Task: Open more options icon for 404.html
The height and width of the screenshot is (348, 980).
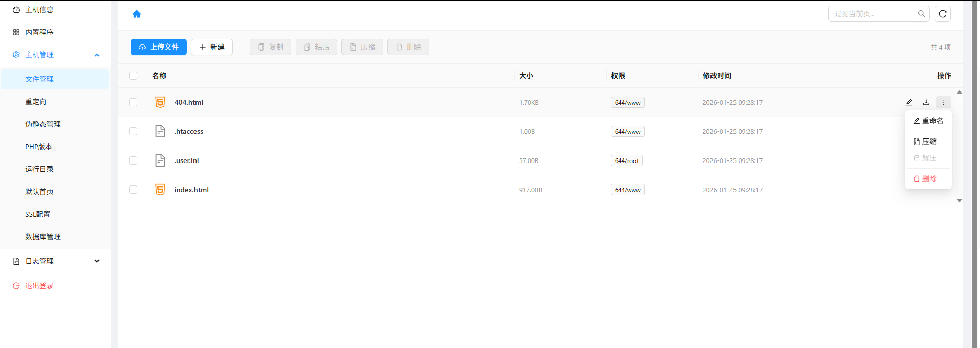Action: [x=943, y=102]
